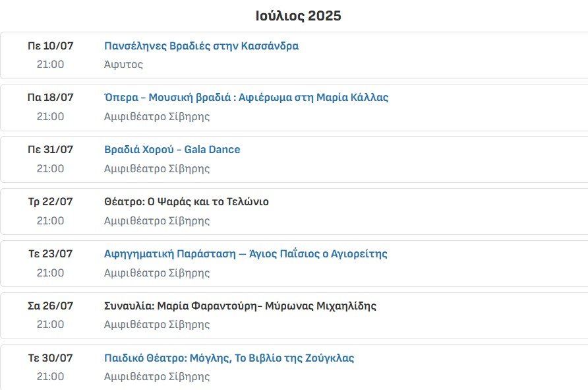This screenshot has width=588, height=390.
Task: Click the Τε 23/07 date label
Action: pyautogui.click(x=50, y=254)
